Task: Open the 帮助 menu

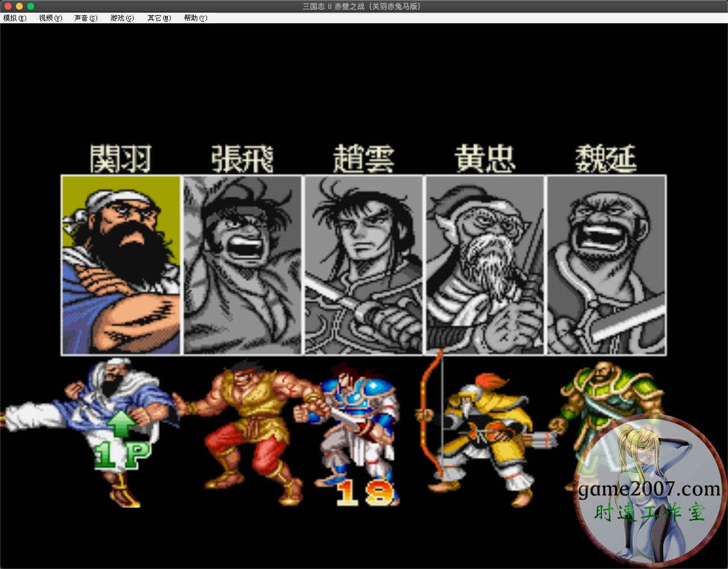Action: 196,18
